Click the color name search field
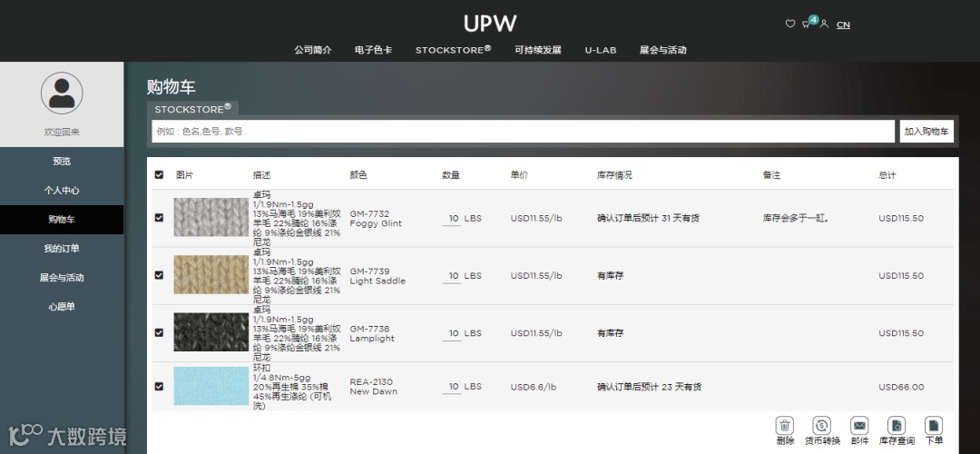The height and width of the screenshot is (454, 980). click(x=524, y=132)
